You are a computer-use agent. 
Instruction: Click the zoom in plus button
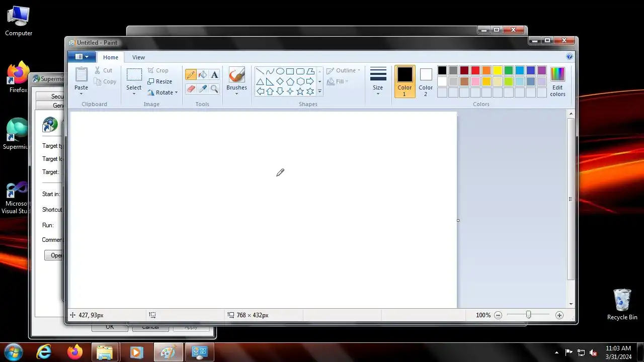tap(559, 315)
